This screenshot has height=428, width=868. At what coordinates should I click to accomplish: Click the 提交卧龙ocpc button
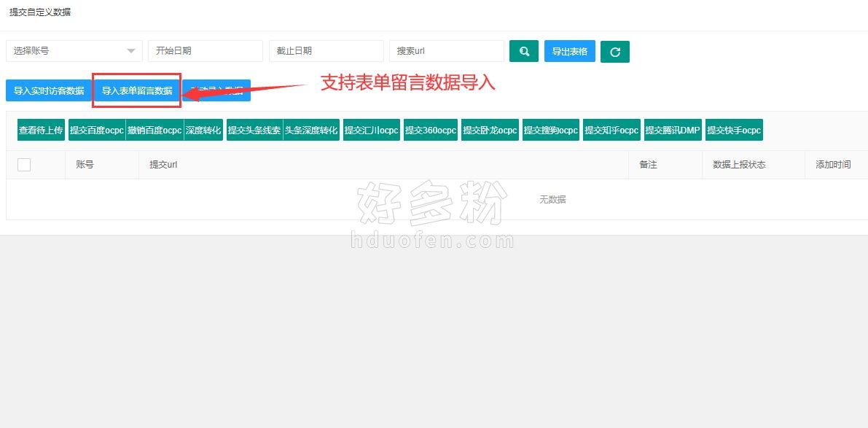click(490, 130)
